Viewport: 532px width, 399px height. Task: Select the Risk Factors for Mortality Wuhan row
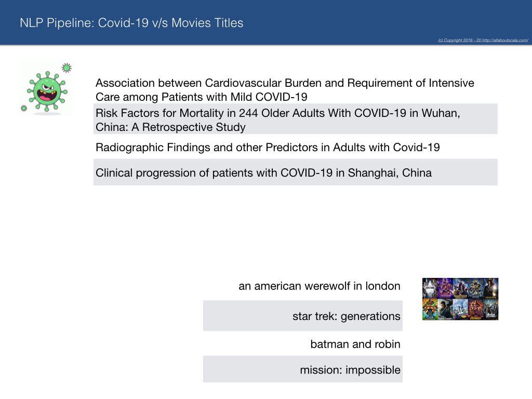coord(296,119)
